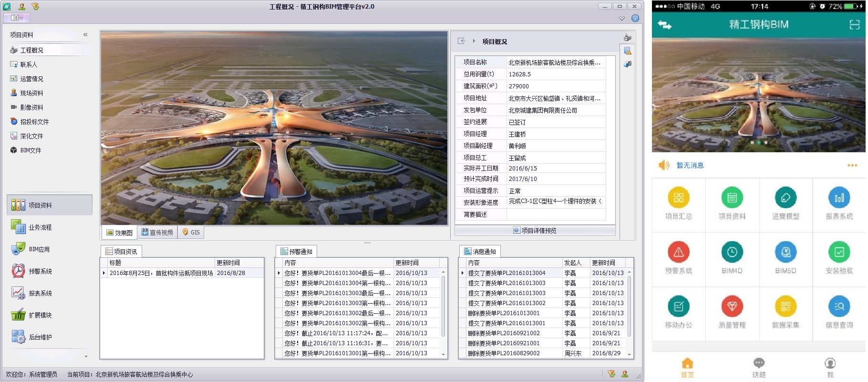Image resolution: width=868 pixels, height=382 pixels.
Task: Click the 项目名称 value field
Action: (x=556, y=63)
